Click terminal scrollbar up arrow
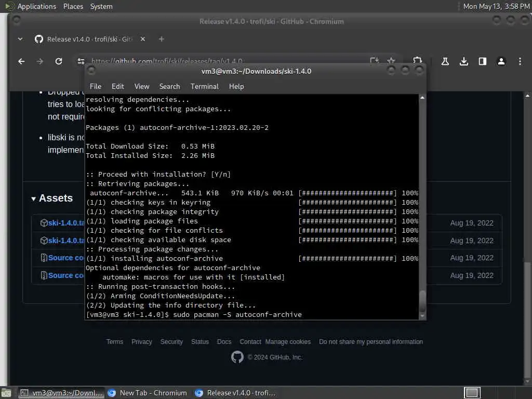The width and height of the screenshot is (532, 399). (x=422, y=98)
